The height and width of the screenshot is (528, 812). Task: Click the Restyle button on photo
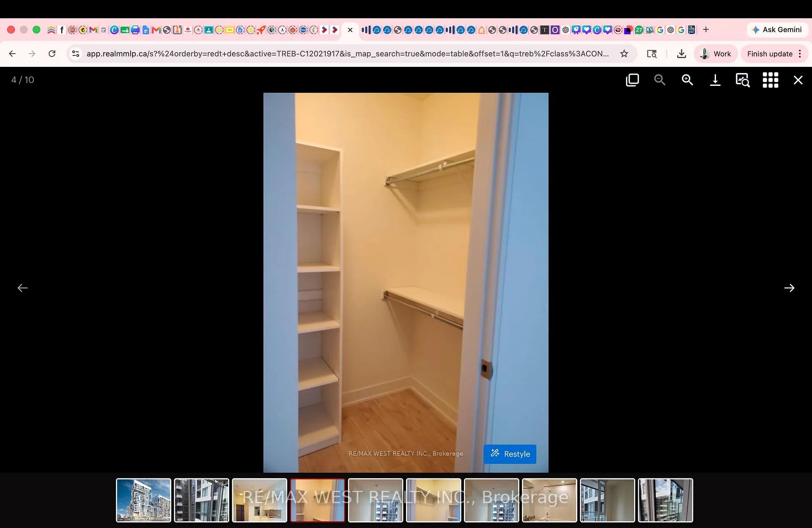[510, 454]
